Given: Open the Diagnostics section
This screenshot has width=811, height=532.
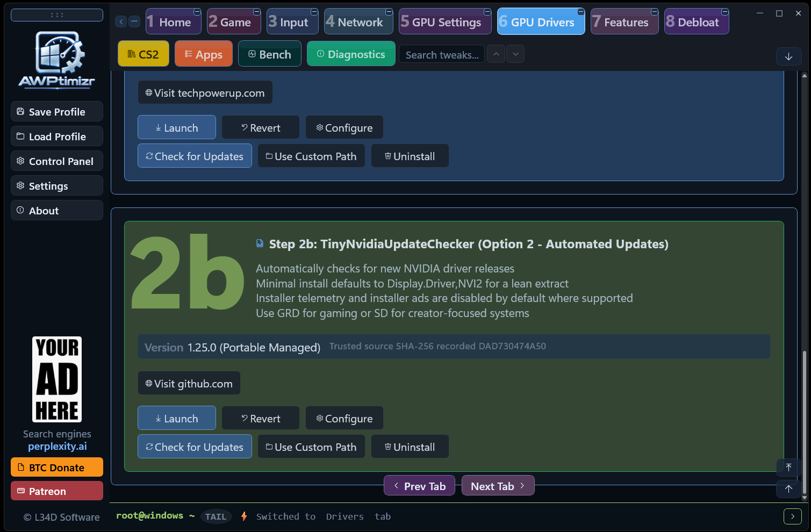Looking at the screenshot, I should tap(351, 54).
